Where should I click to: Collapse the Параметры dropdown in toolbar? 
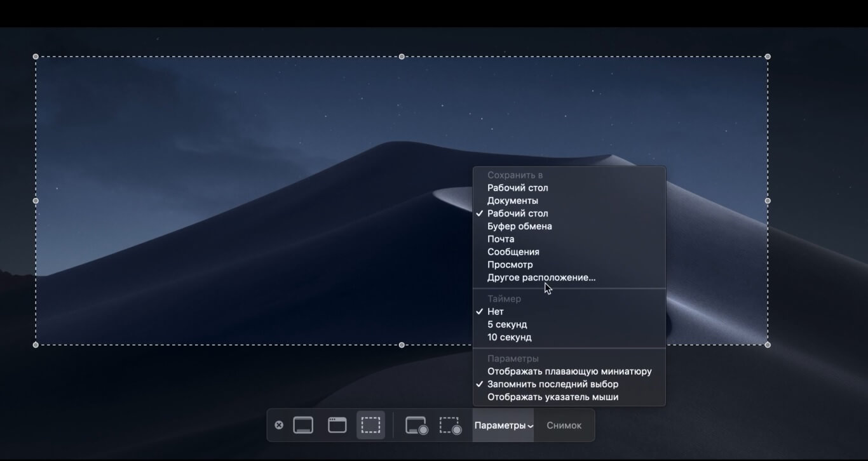pos(503,425)
